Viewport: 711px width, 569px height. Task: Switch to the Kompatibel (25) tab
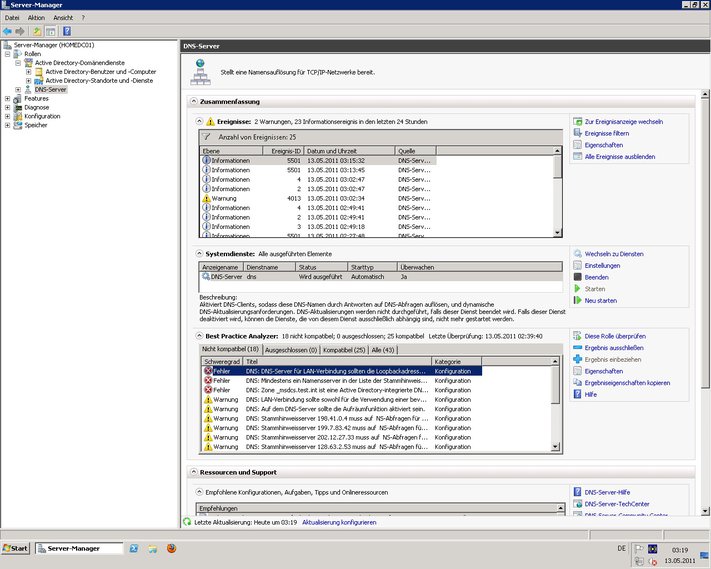344,350
